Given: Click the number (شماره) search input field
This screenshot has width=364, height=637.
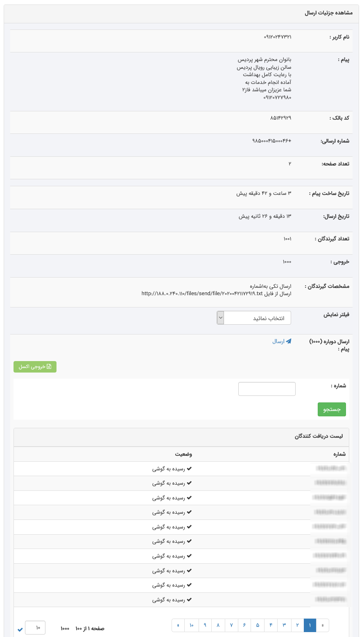Looking at the screenshot, I should (267, 389).
